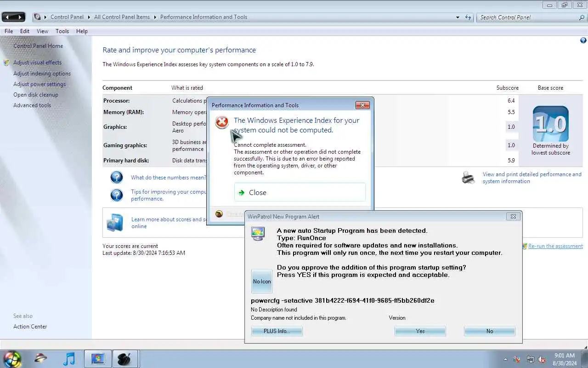Navigate to All Control Panel Items breadcrumb
Screen dimensions: 588x368
[x=122, y=17]
